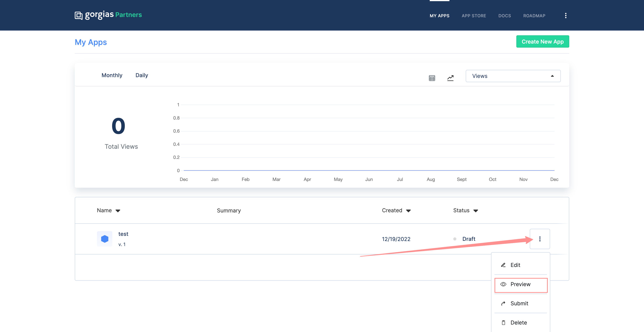Open ROADMAP navigation link
This screenshot has width=644, height=332.
click(534, 16)
